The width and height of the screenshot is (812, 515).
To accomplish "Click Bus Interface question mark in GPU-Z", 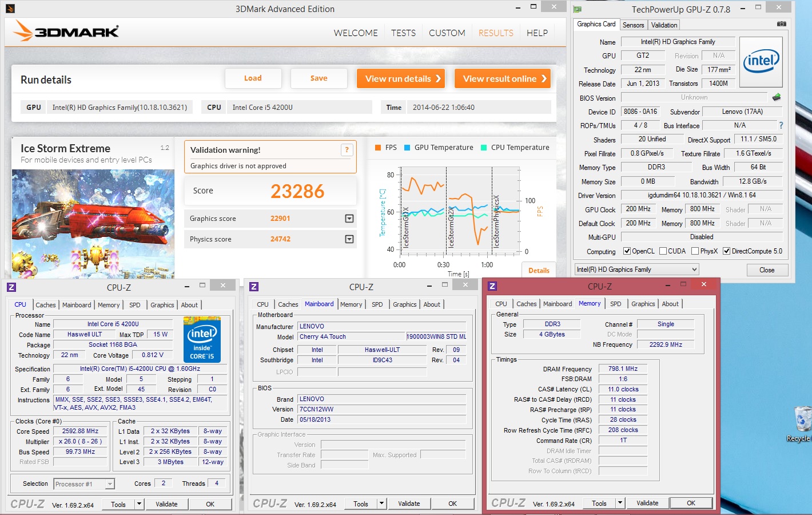I will [781, 125].
